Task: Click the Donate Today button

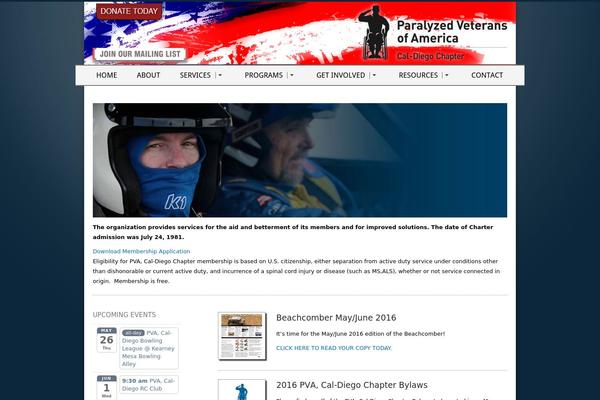Action: (x=129, y=11)
